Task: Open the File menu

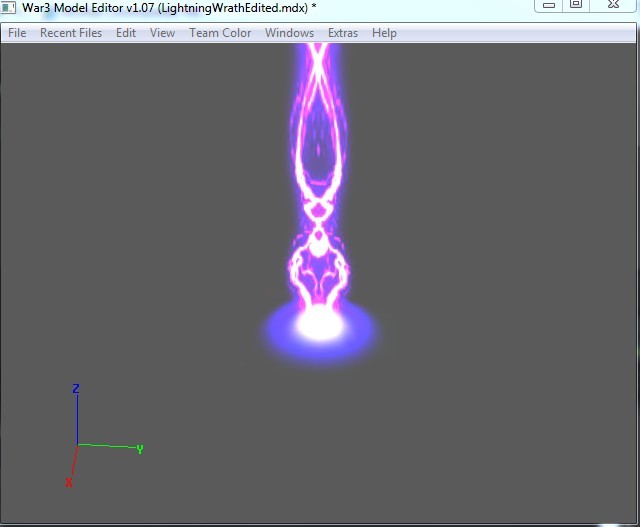Action: coord(17,33)
